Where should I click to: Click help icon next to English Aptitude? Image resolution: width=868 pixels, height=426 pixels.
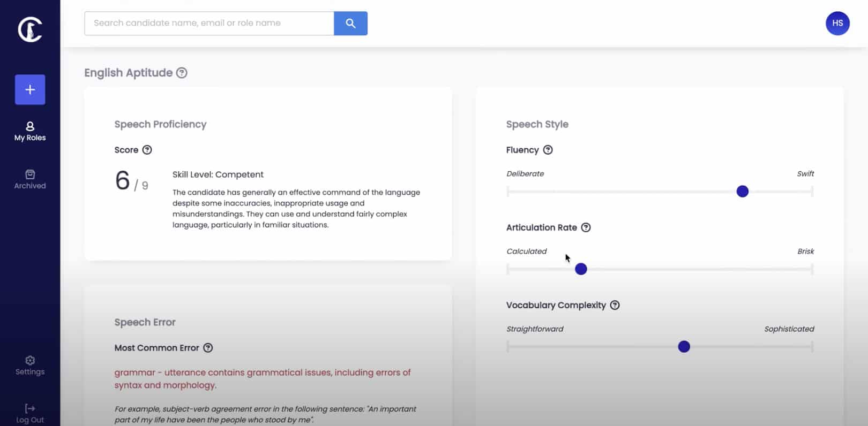(182, 73)
